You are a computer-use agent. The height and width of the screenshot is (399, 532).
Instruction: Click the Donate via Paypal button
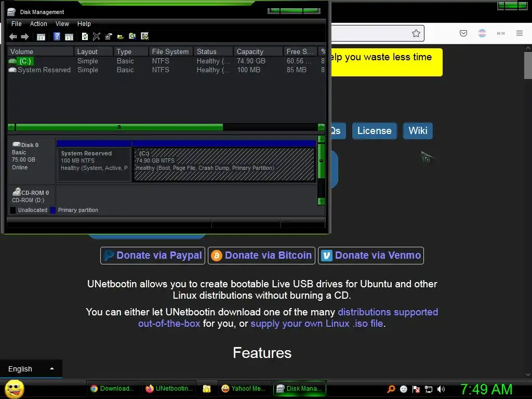[153, 256]
